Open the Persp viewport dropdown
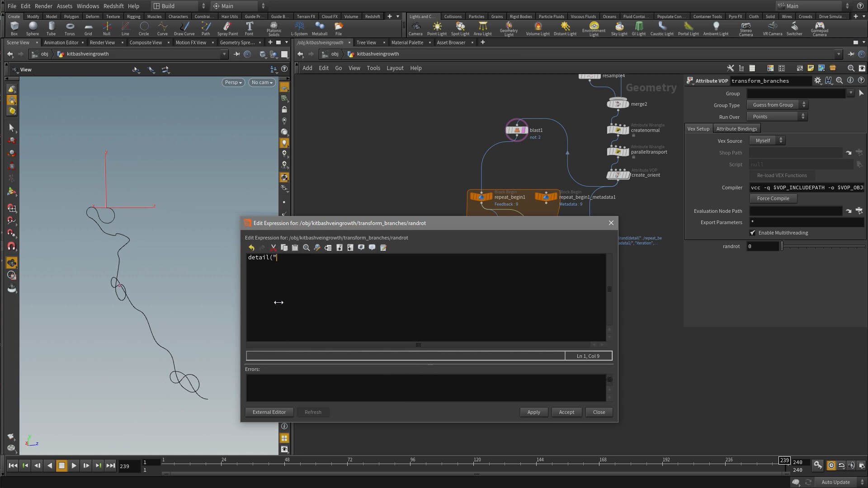The width and height of the screenshot is (868, 488). click(x=233, y=82)
